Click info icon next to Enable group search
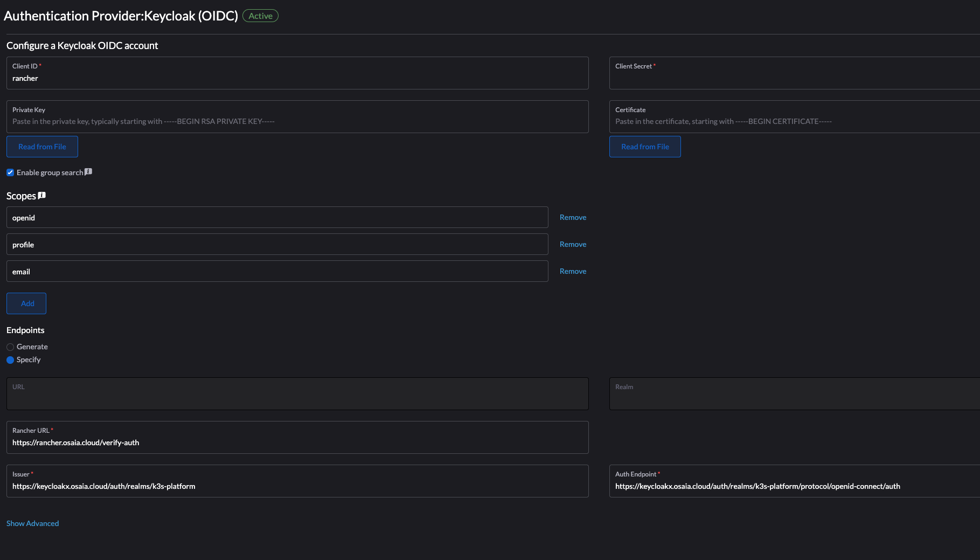The image size is (980, 560). (x=88, y=172)
